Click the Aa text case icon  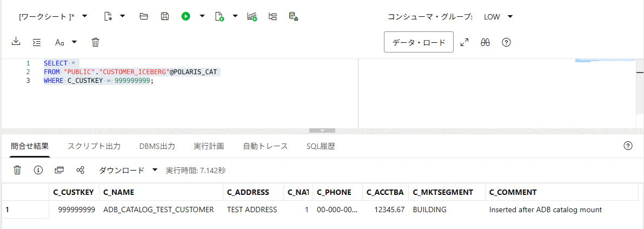60,42
